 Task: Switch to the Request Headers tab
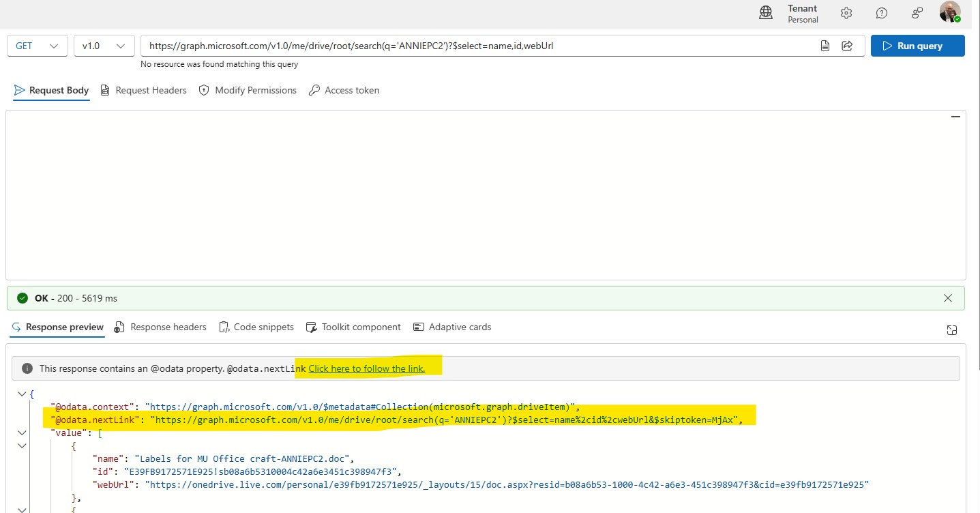143,90
